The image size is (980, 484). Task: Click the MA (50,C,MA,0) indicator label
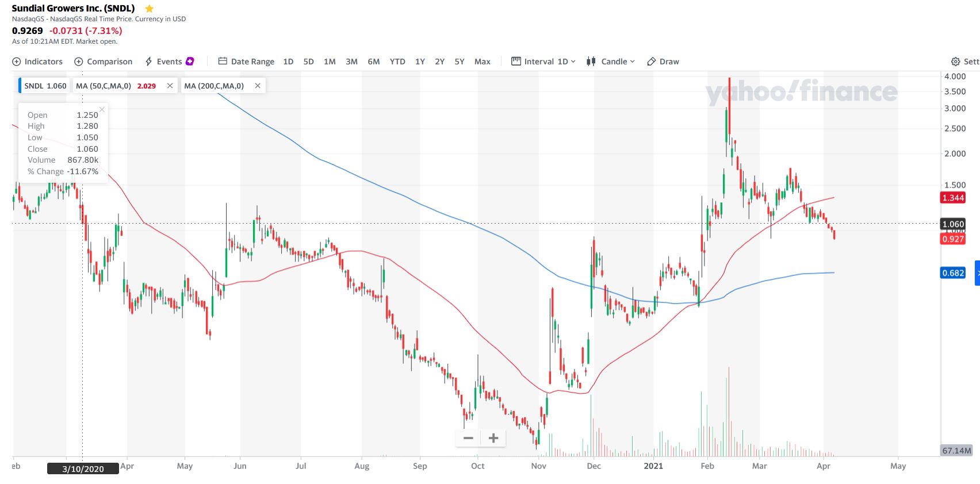tap(104, 86)
